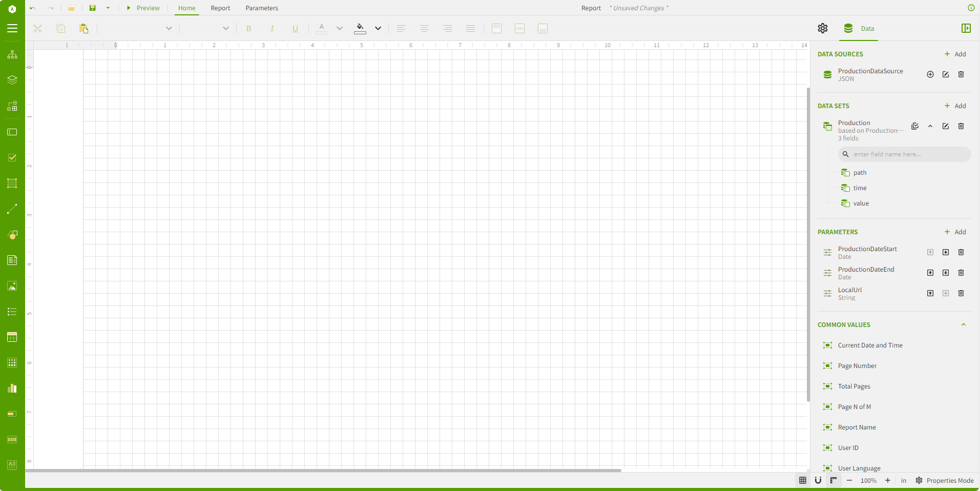Toggle snap magnet in status bar
This screenshot has width=980, height=491.
coord(818,481)
